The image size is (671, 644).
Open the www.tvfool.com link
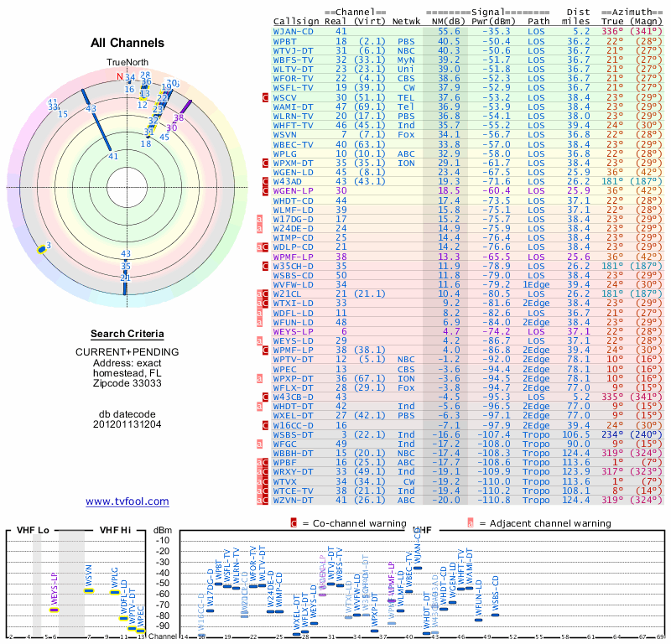[127, 501]
